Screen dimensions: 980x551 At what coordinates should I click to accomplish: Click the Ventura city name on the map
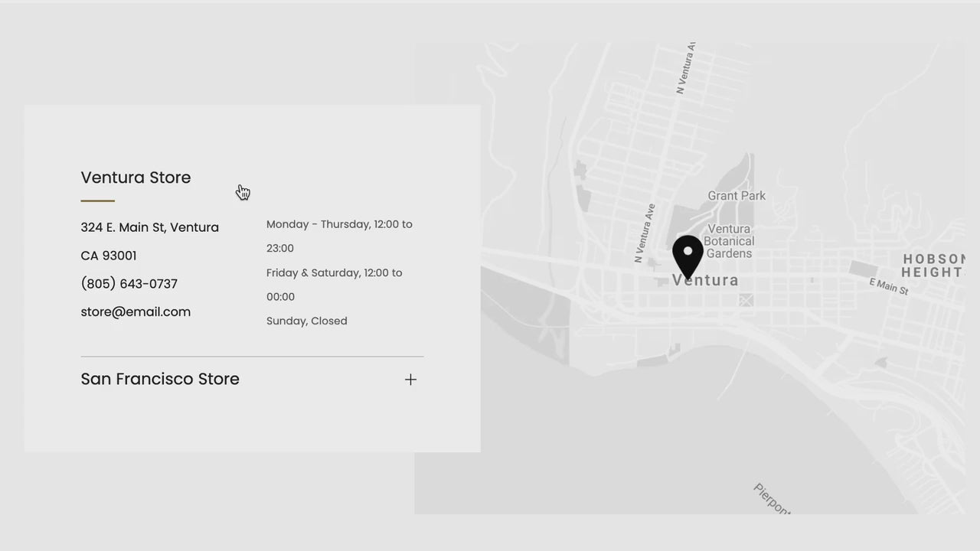pyautogui.click(x=706, y=281)
